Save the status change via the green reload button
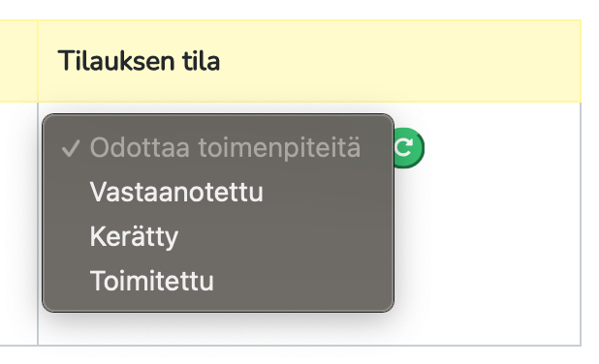The image size is (599, 364). pos(409,148)
